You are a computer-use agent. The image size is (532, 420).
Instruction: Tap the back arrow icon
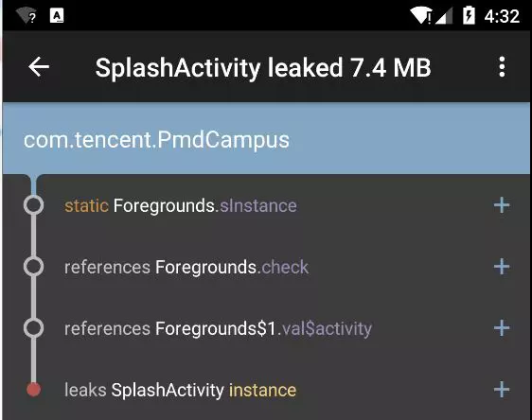click(39, 67)
